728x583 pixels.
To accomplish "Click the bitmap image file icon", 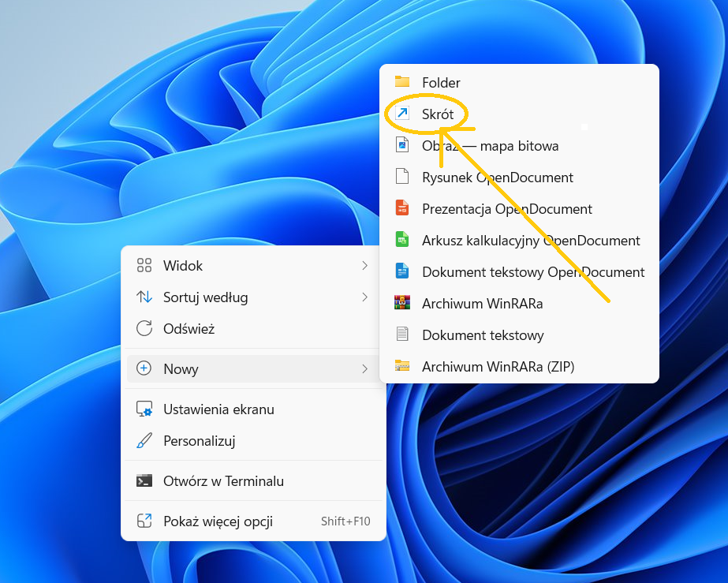I will (402, 145).
